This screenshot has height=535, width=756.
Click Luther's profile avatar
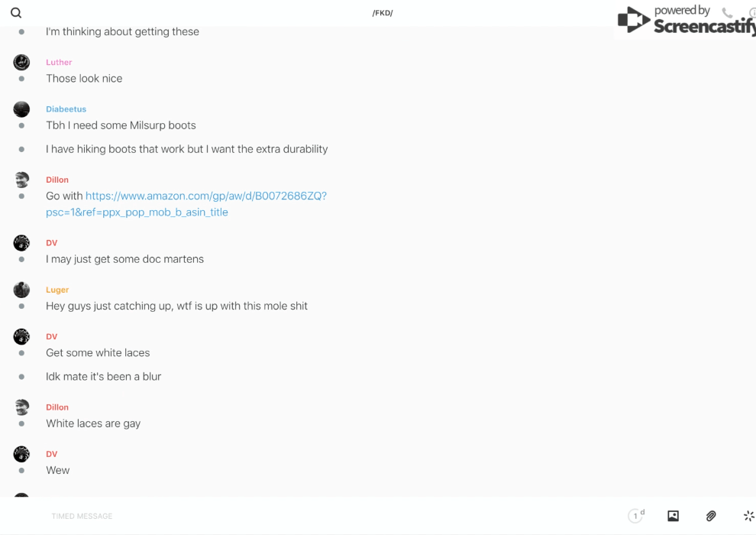[x=21, y=63]
